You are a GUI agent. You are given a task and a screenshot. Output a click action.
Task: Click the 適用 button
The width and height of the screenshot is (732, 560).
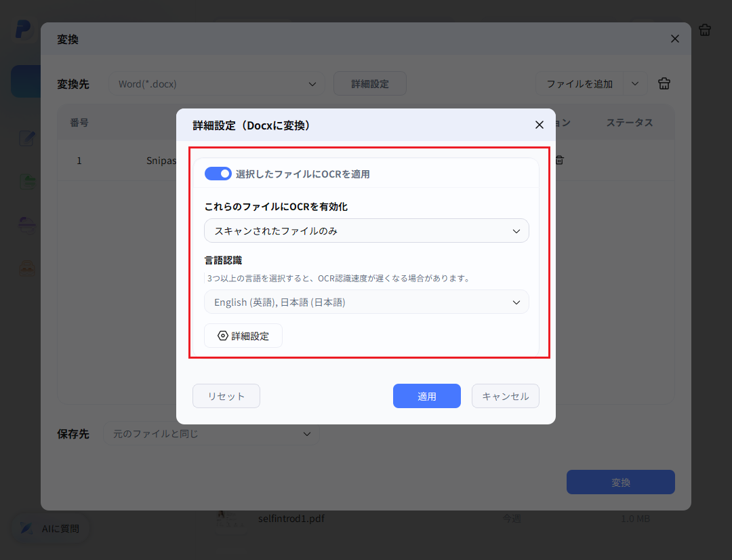point(427,396)
